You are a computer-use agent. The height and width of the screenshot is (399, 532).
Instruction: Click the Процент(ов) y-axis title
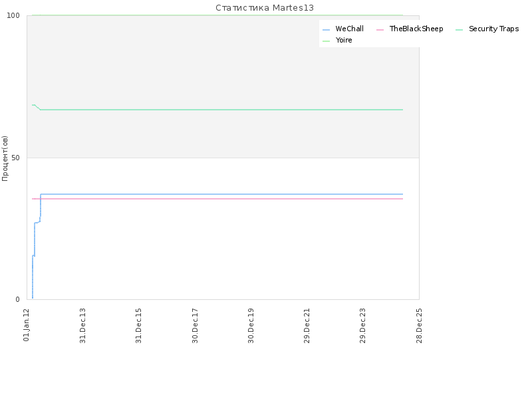[x=5, y=158]
